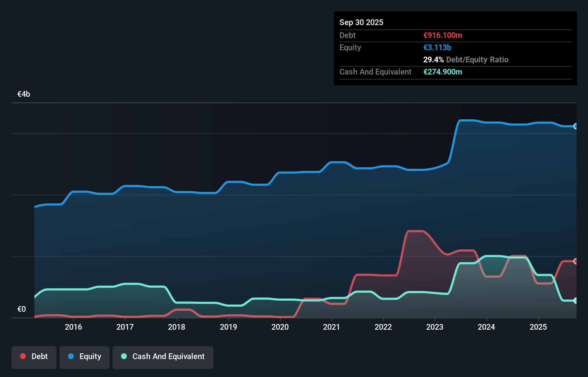Click the red Debt endpoint marker
Screen dimensions: 588x377
tap(576, 261)
